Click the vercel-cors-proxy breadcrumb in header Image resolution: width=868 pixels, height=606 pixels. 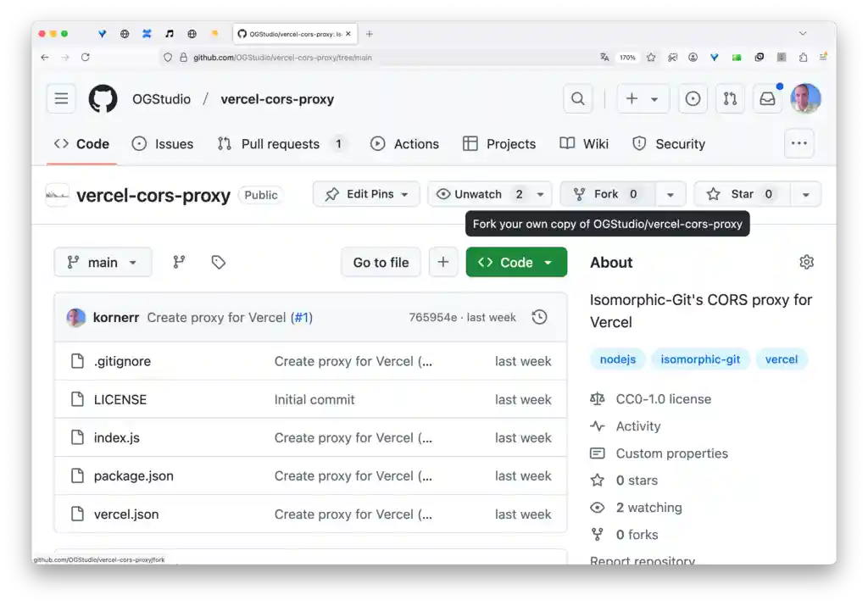pyautogui.click(x=277, y=99)
